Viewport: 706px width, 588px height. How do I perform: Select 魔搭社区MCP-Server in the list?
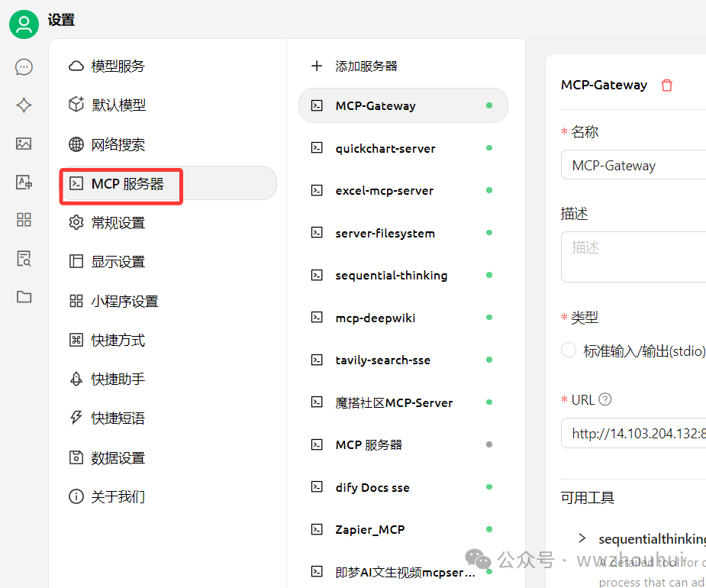(403, 402)
